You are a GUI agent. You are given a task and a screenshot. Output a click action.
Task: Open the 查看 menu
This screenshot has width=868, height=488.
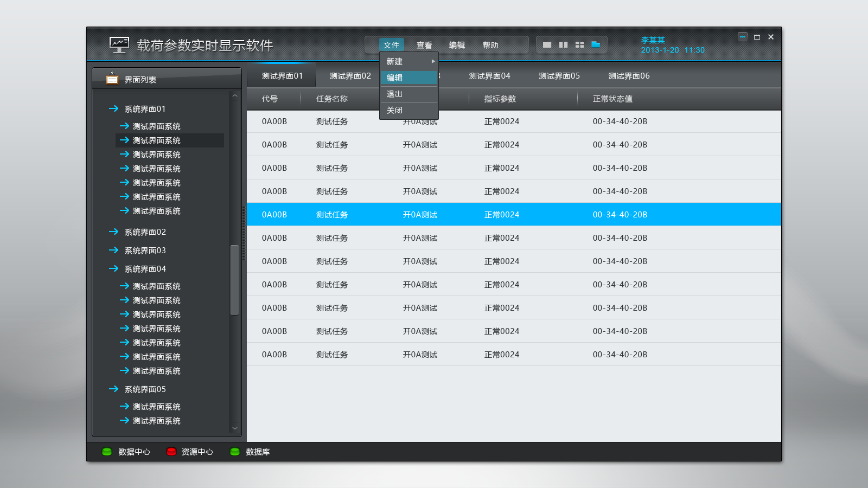point(424,46)
